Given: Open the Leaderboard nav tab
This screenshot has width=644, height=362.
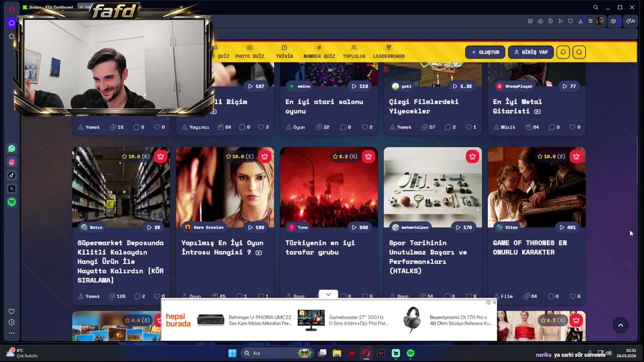Looking at the screenshot, I should (x=389, y=52).
